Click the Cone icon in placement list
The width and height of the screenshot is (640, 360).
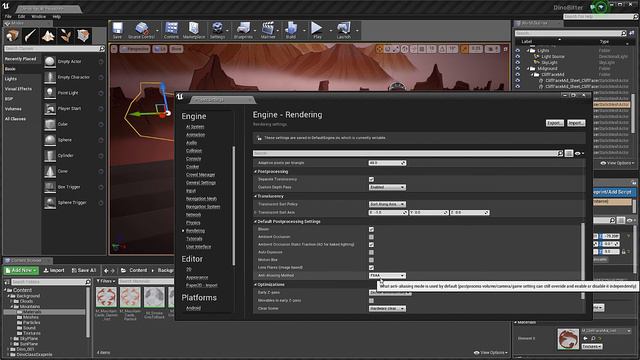pyautogui.click(x=50, y=171)
